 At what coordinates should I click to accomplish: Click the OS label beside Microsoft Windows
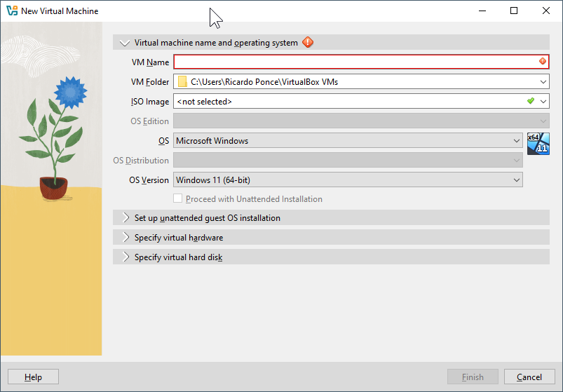point(163,141)
